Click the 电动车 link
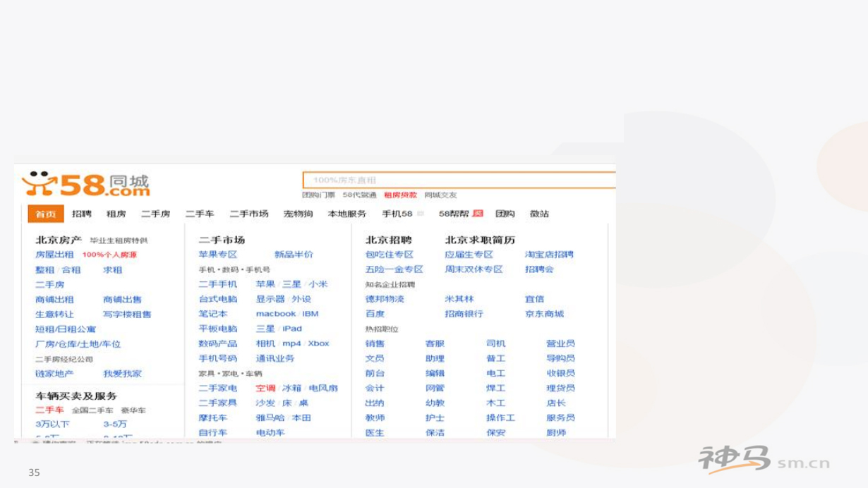The image size is (868, 488). (270, 432)
